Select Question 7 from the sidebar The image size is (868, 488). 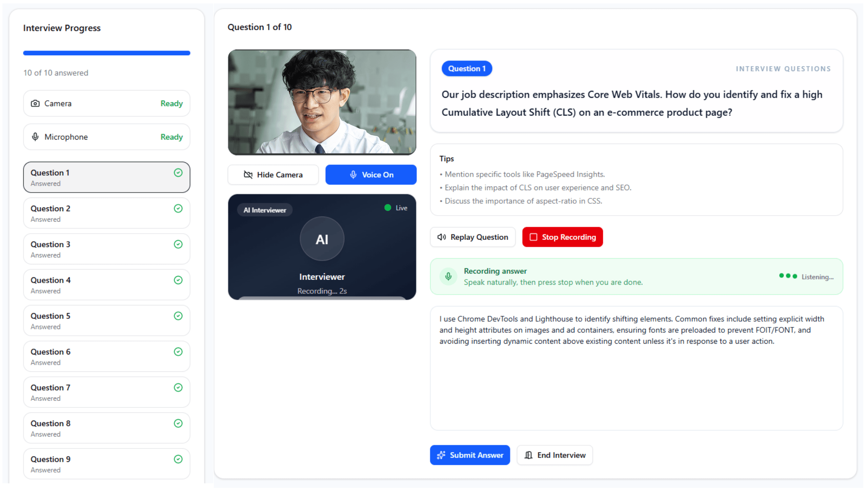tap(106, 392)
